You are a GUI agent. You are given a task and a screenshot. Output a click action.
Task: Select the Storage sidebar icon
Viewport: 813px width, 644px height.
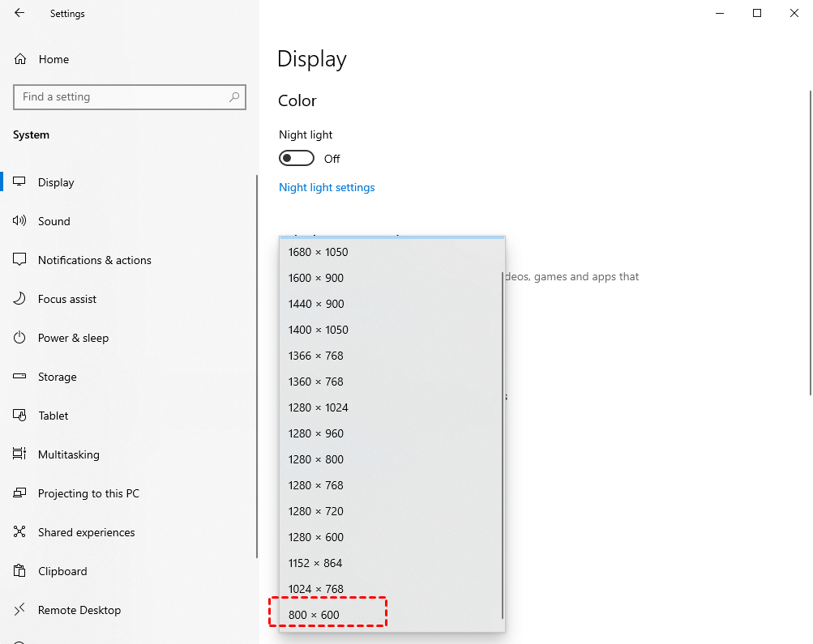click(19, 377)
